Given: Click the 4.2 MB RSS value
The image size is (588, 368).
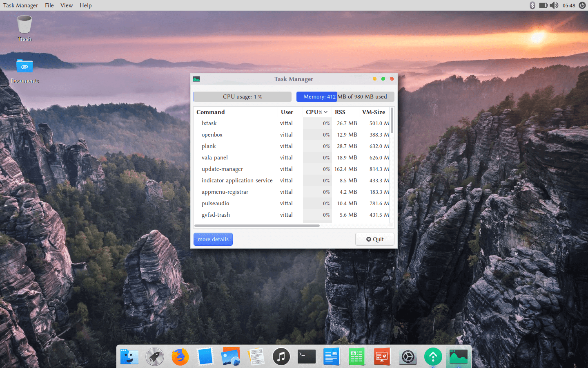Looking at the screenshot, I should (348, 192).
